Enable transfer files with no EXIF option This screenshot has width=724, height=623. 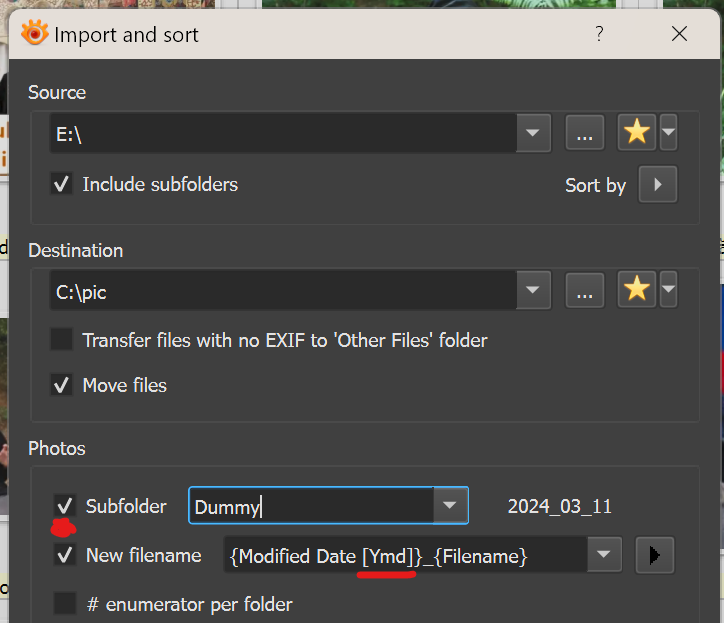tap(62, 340)
